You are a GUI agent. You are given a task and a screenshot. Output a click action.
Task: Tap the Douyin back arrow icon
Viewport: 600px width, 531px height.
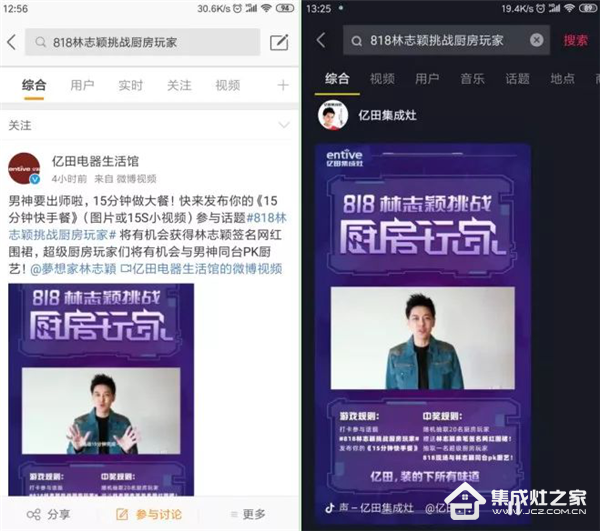(x=321, y=40)
